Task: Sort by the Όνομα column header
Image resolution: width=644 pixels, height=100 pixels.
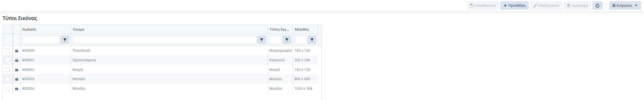Action: click(169, 29)
